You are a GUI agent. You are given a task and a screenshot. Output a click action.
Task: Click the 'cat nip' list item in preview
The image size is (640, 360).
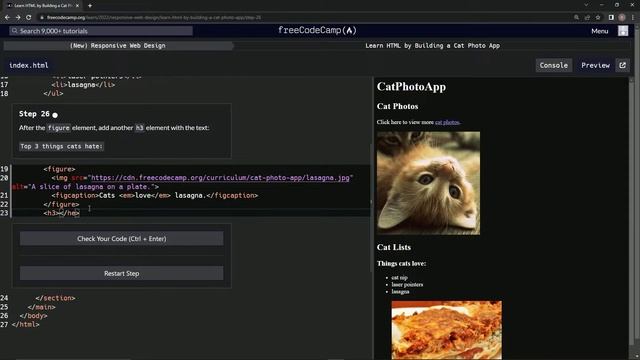click(400, 278)
